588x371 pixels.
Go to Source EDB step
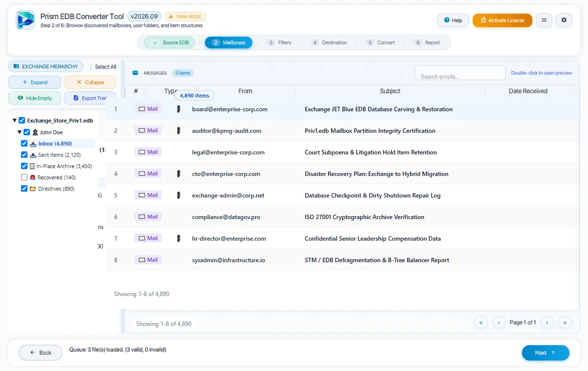[170, 43]
